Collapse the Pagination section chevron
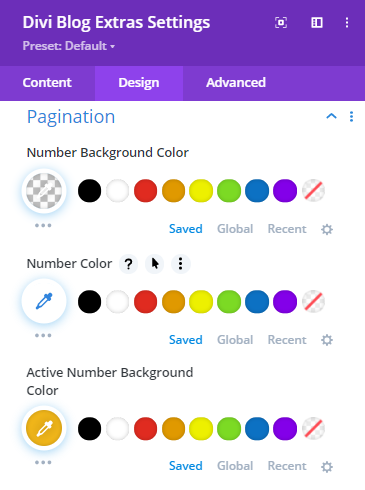This screenshot has height=490, width=365. coord(331,116)
